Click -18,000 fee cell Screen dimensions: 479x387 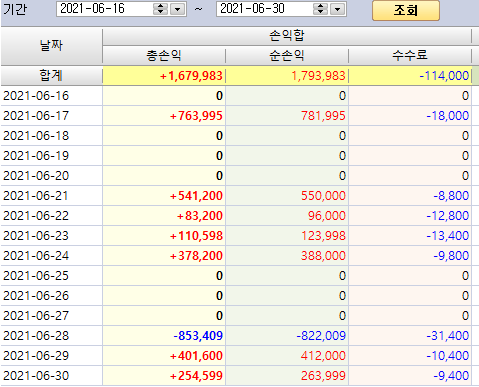[410, 116]
